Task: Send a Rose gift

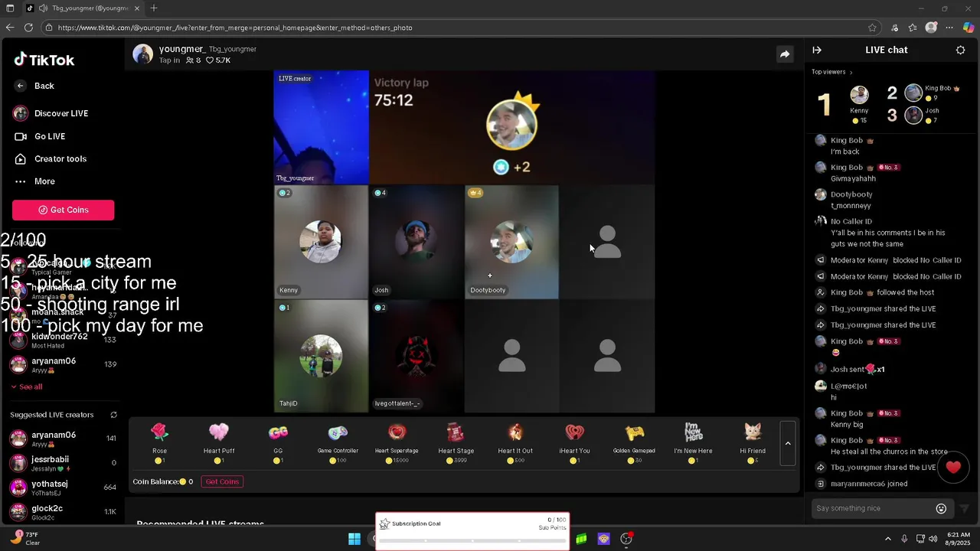Action: pos(159,442)
